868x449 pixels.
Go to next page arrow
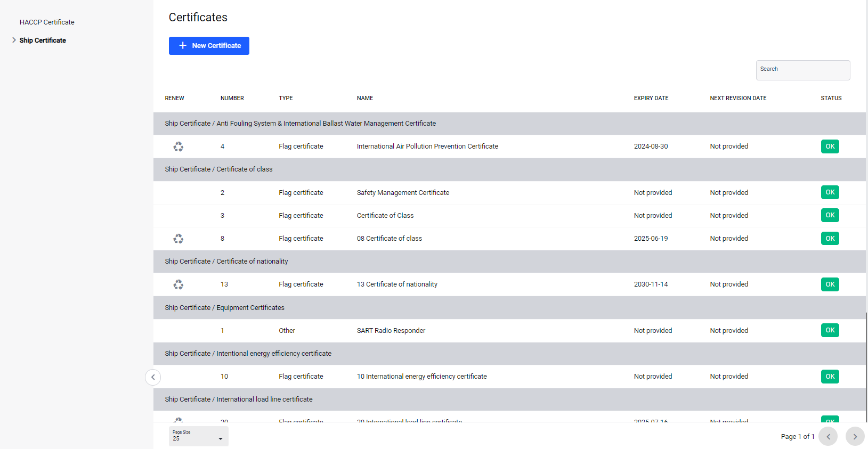[855, 436]
